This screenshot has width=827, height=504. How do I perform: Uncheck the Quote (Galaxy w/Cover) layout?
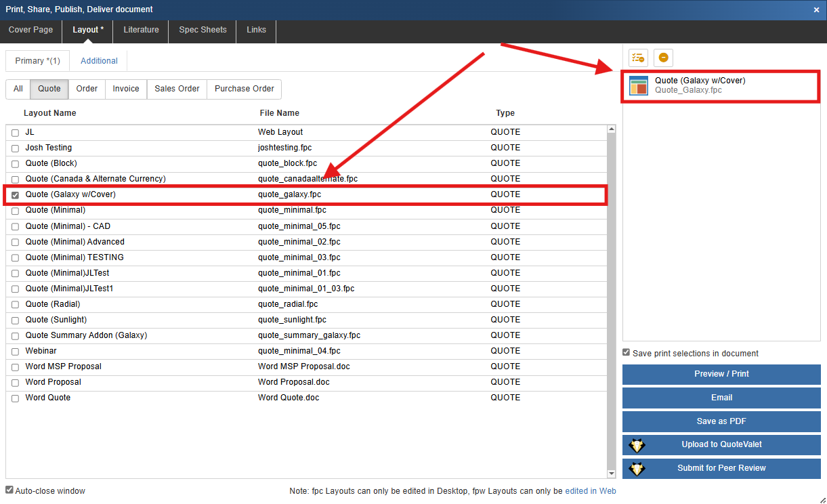(x=15, y=195)
